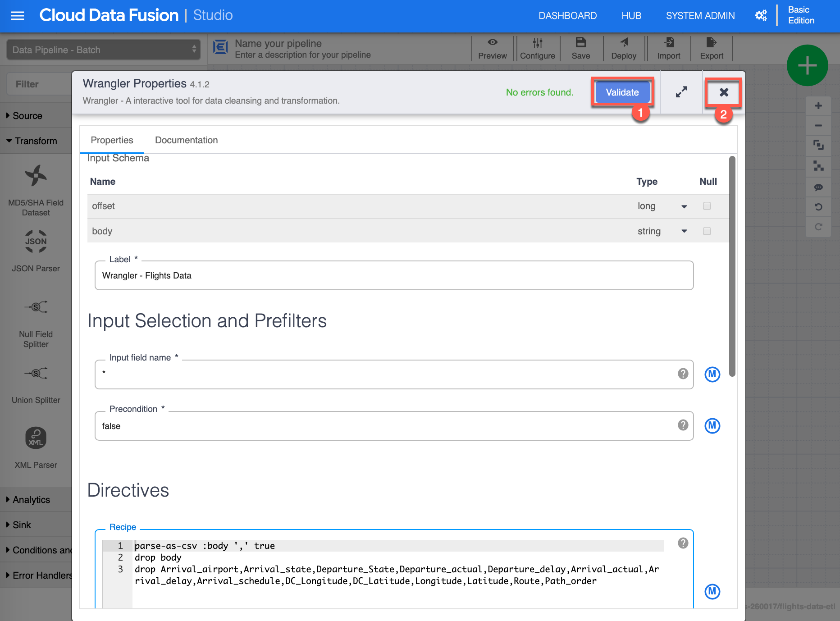Click macro icon beside Precondition field
The width and height of the screenshot is (840, 621).
tap(712, 426)
